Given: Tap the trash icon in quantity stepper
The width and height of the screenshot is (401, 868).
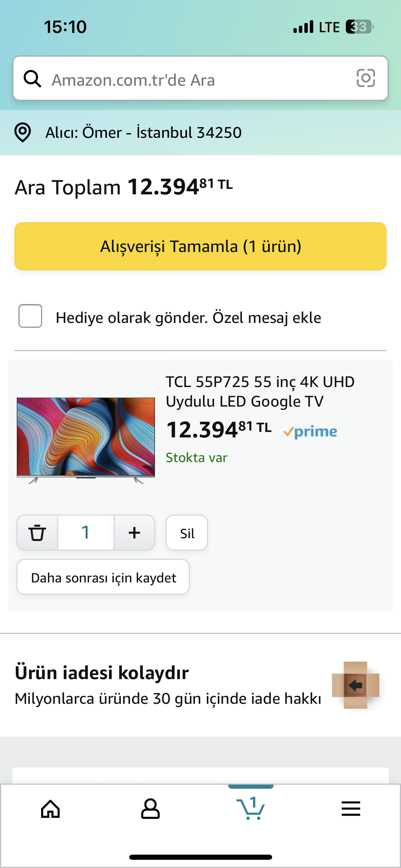Looking at the screenshot, I should (x=37, y=533).
